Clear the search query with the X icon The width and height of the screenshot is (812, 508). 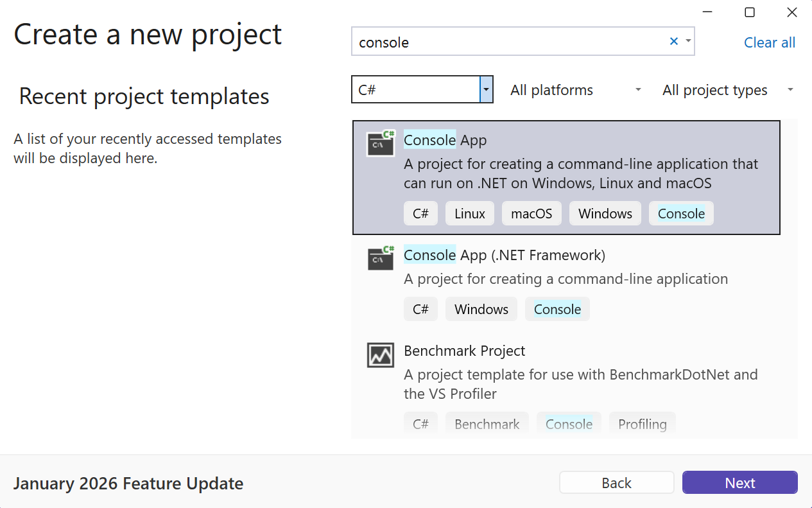[x=673, y=41]
